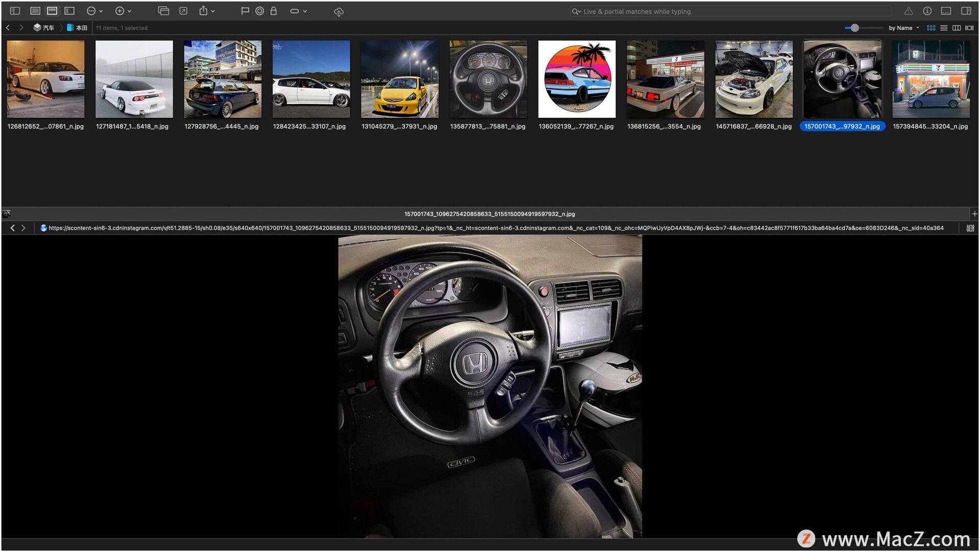Toggle the left sidebar panel
The image size is (980, 552).
[15, 11]
